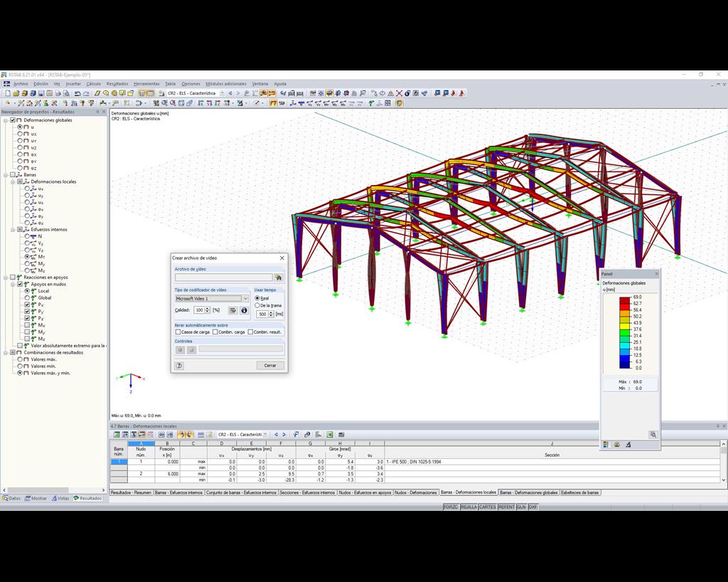Click the red 69.0 color in legend scale
The image size is (728, 582).
click(x=624, y=300)
